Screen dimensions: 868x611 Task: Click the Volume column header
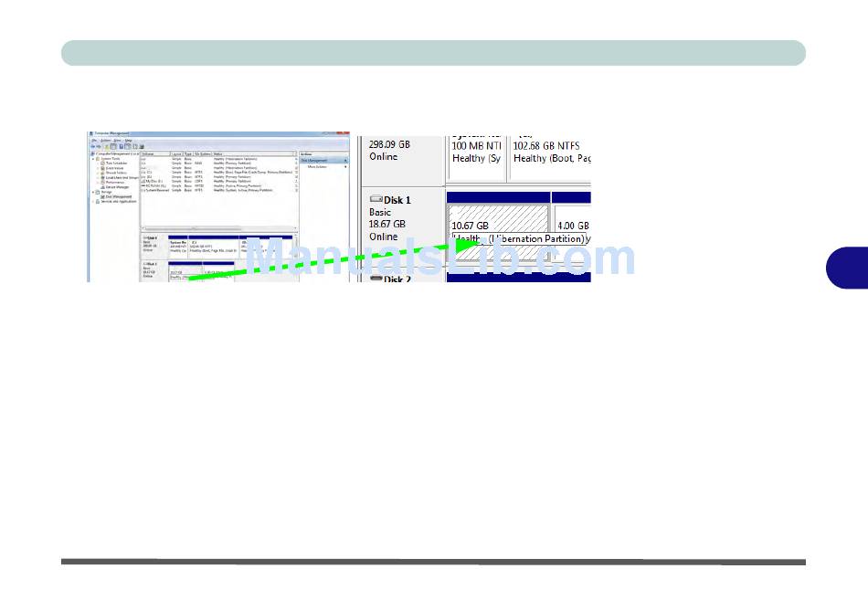[x=149, y=153]
